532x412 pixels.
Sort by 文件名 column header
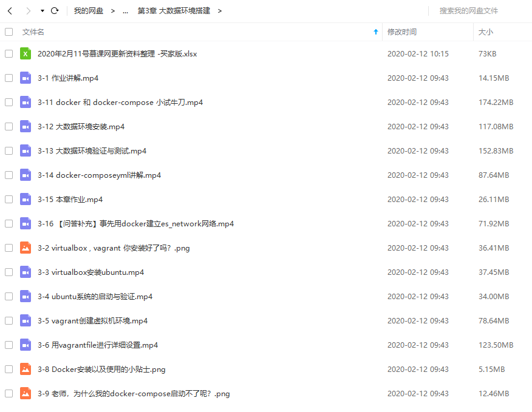pos(33,32)
